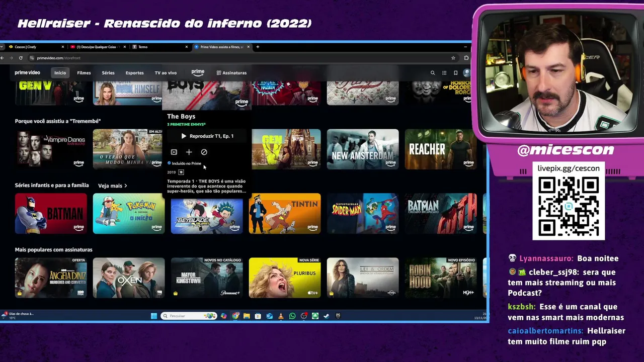Image resolution: width=644 pixels, height=362 pixels.
Task: Open Angela Diniz Murdered and Convicted thumbnail
Action: click(x=51, y=278)
